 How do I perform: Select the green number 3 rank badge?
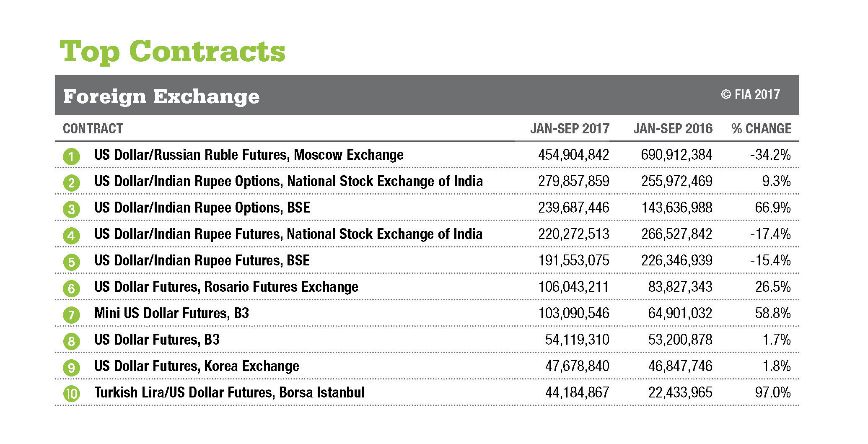pyautogui.click(x=71, y=210)
